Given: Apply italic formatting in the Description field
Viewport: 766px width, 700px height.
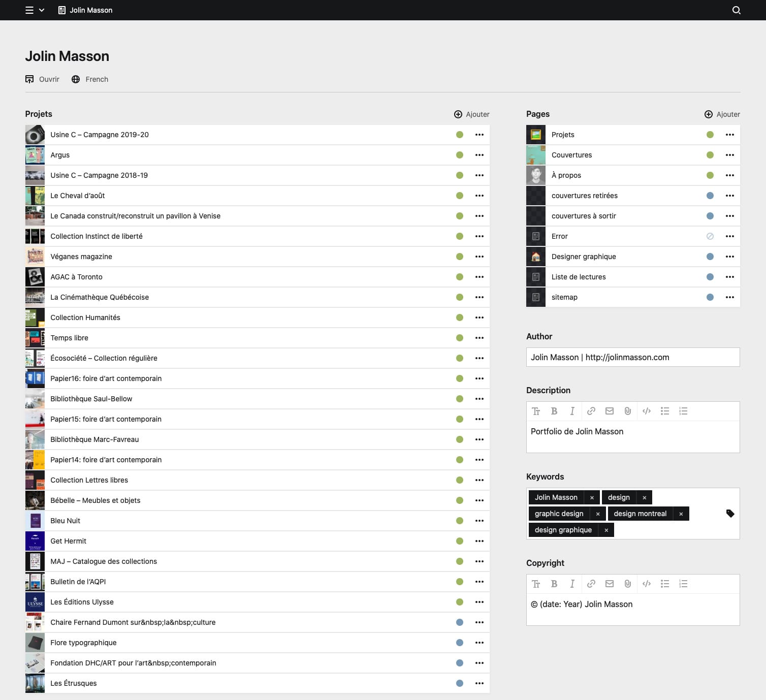Looking at the screenshot, I should pos(572,411).
